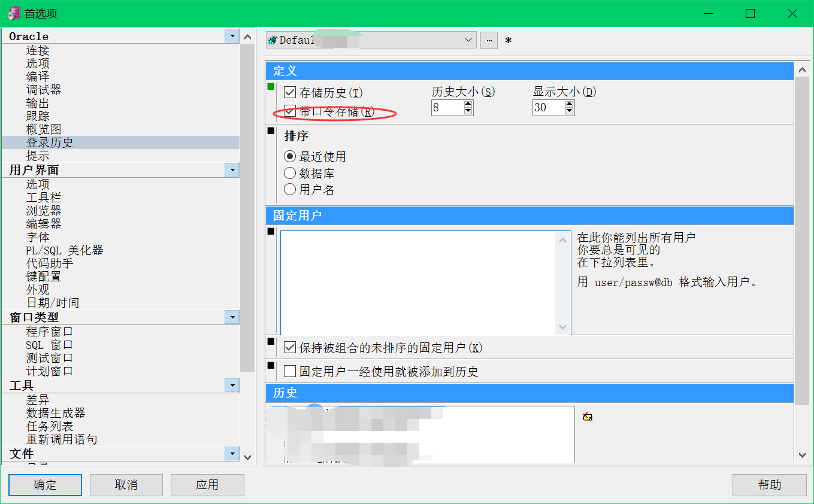Click the right panel scrollbar up arrow
This screenshot has width=814, height=504.
click(x=803, y=70)
